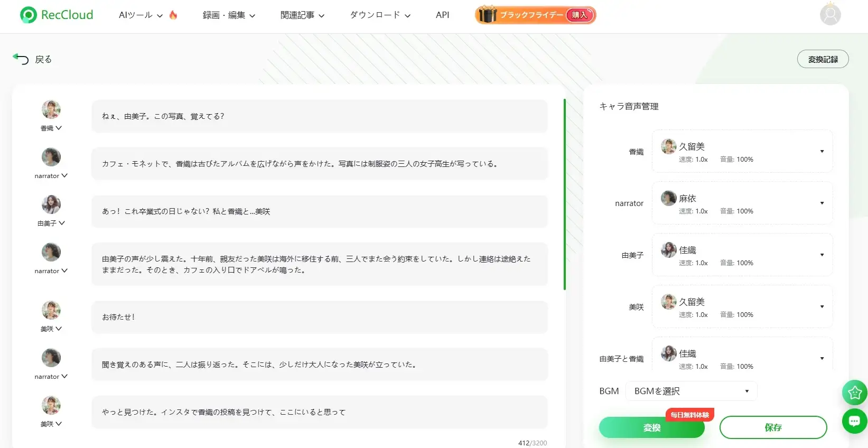Click the お待たせ! dialogue text field
Viewport: 868px width, 448px height.
point(319,317)
